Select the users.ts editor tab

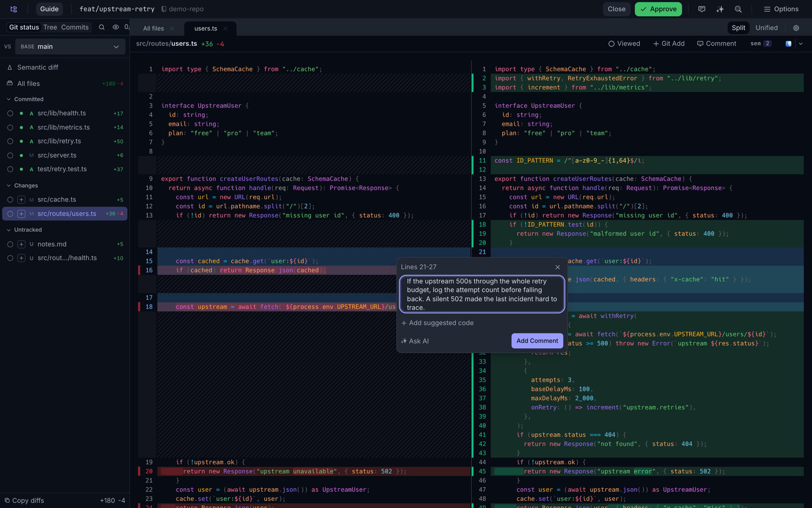(x=205, y=28)
